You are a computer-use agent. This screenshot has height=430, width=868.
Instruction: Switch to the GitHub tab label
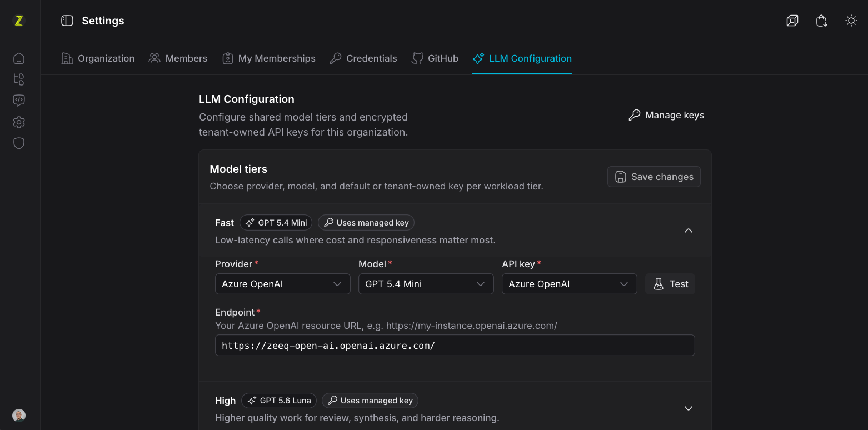[x=443, y=58]
